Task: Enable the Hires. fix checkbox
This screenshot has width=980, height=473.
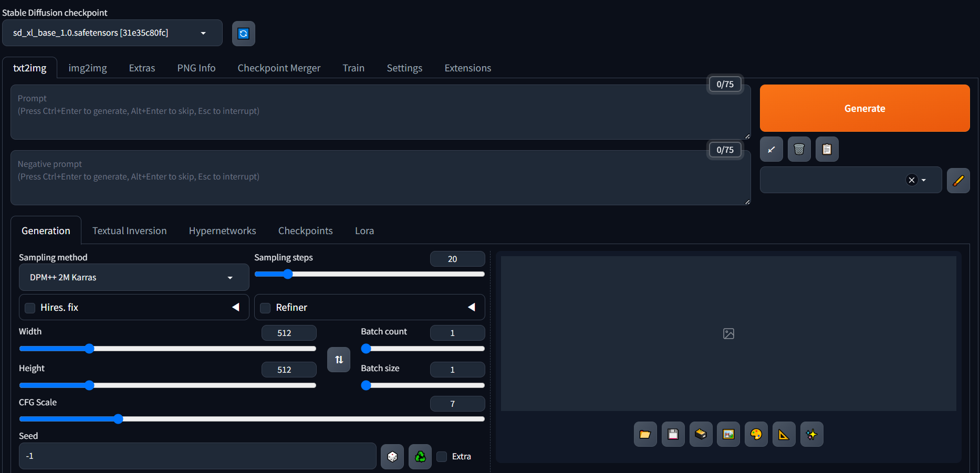Action: 30,308
